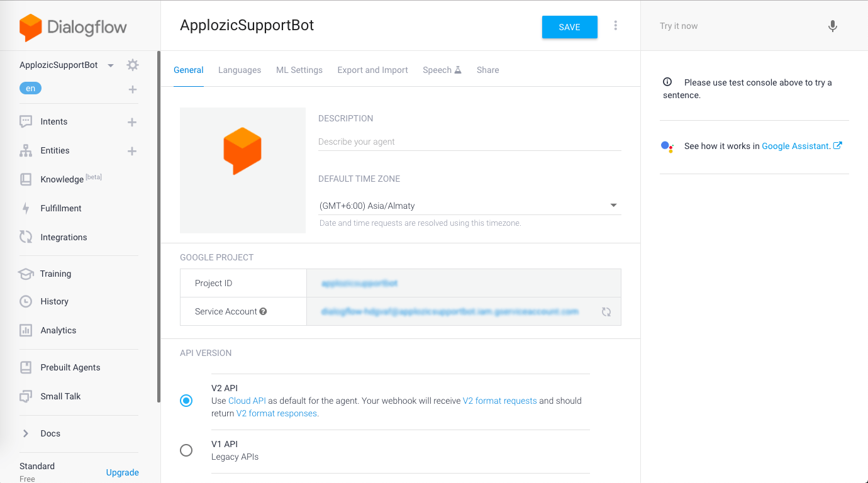Open Small Talk in the sidebar
Image resolution: width=868 pixels, height=483 pixels.
click(60, 396)
